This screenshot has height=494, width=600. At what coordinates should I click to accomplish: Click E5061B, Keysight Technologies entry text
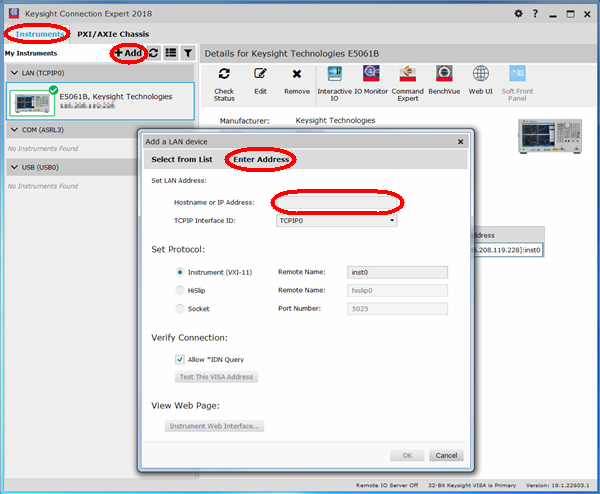click(x=116, y=96)
